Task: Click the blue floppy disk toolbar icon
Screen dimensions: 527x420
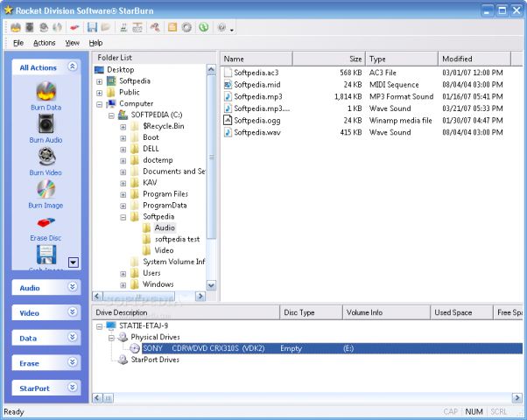Action: click(x=92, y=27)
